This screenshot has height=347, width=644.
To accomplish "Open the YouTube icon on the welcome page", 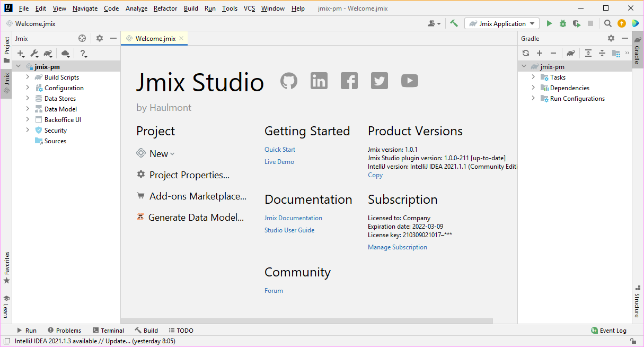I will click(410, 81).
